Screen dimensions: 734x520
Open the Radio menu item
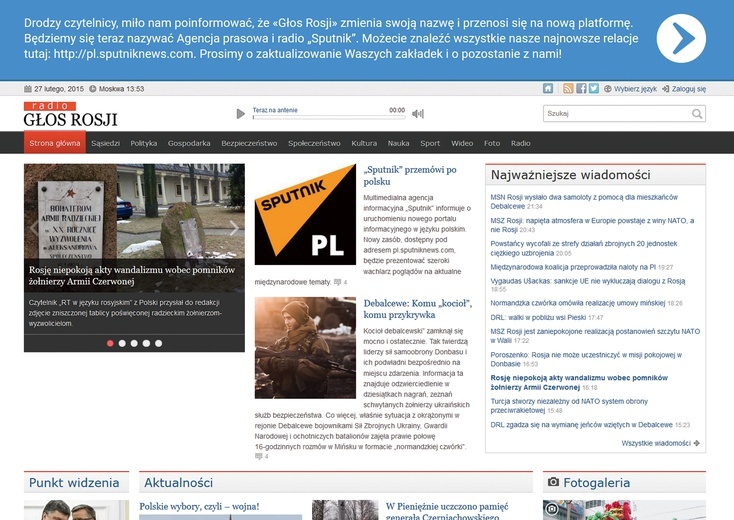pos(521,143)
